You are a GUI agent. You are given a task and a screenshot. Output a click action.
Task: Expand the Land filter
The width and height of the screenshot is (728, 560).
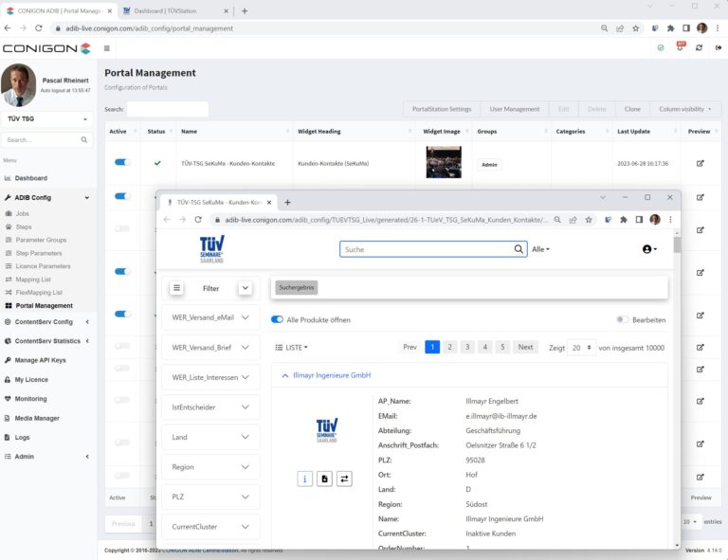coord(210,437)
